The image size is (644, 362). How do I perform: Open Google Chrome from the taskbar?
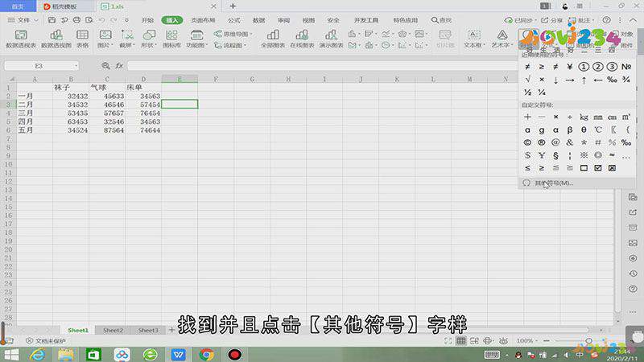tap(206, 354)
